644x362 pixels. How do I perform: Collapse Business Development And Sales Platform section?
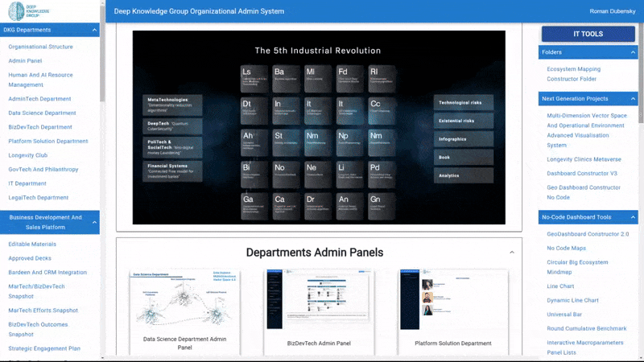[x=94, y=223]
